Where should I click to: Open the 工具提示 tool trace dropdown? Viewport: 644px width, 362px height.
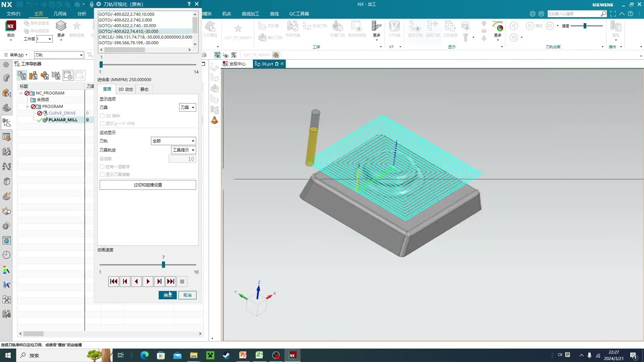point(183,150)
